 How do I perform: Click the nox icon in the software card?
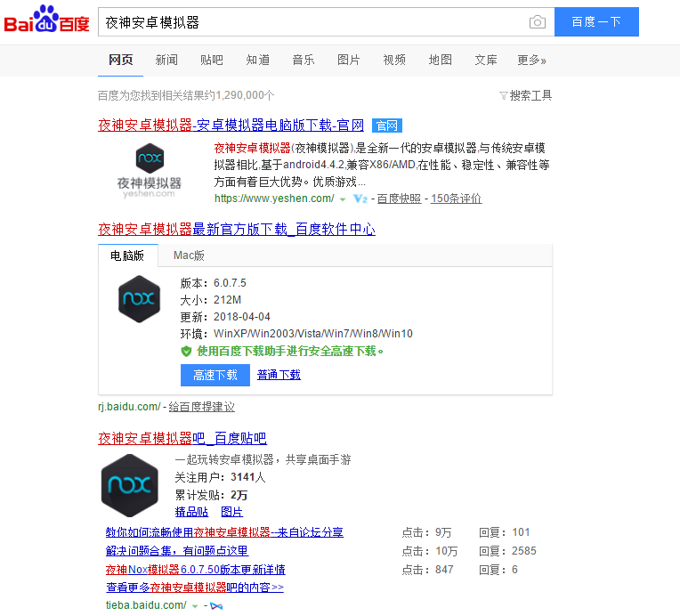pyautogui.click(x=139, y=299)
